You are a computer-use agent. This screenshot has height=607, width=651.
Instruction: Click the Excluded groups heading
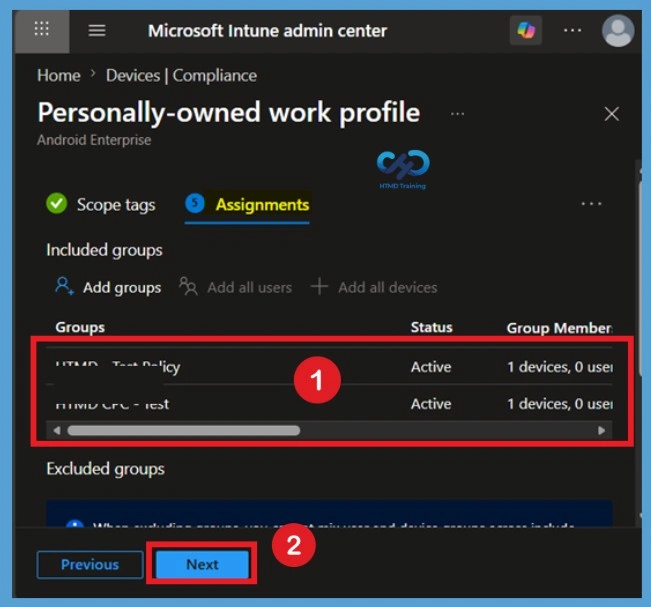pos(105,469)
